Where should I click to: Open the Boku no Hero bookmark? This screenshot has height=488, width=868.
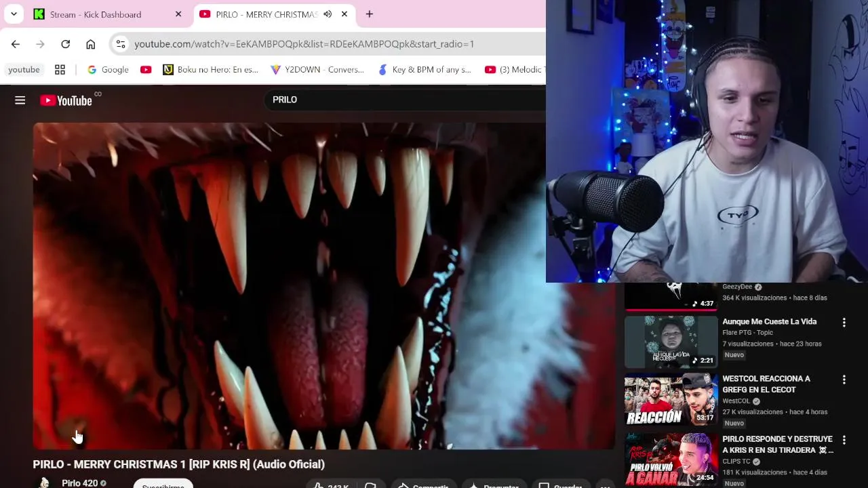(211, 70)
